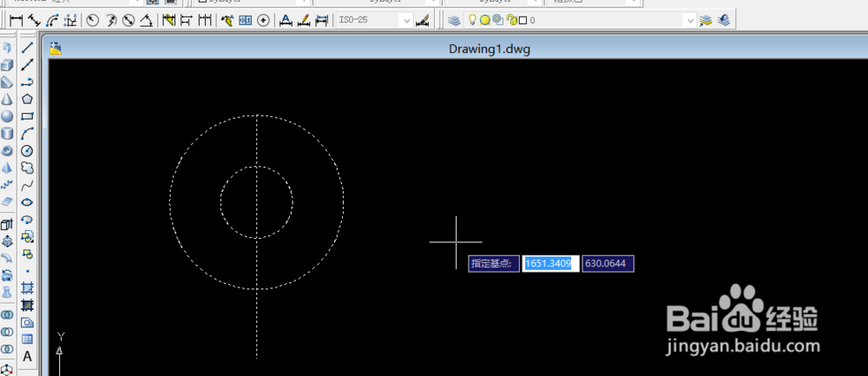The height and width of the screenshot is (376, 868).
Task: Select the Helix tool
Action: pos(7,185)
